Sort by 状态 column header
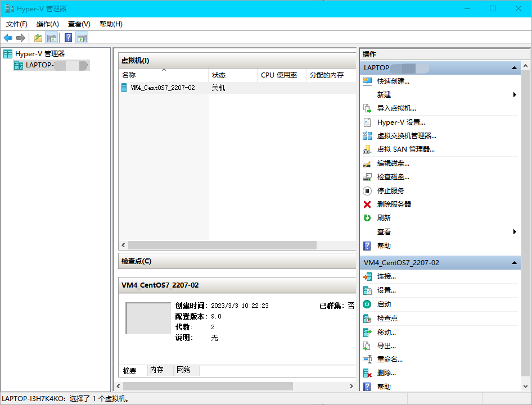 233,75
